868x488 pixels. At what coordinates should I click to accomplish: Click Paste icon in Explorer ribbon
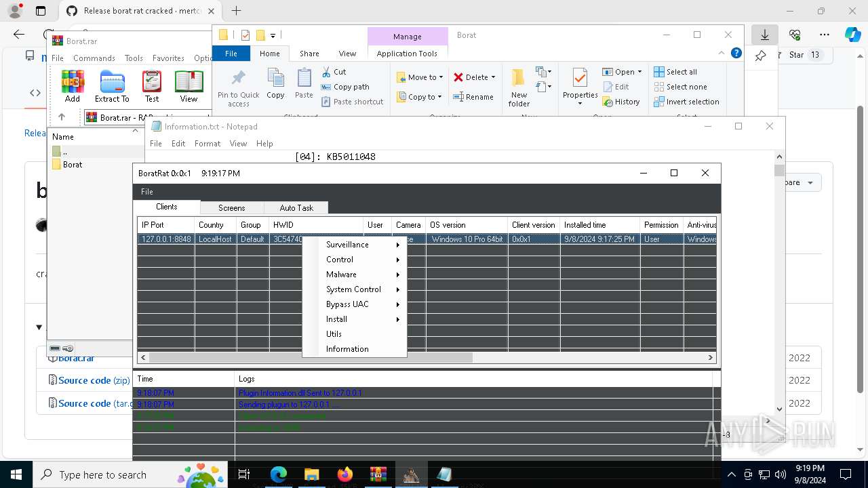click(x=304, y=83)
